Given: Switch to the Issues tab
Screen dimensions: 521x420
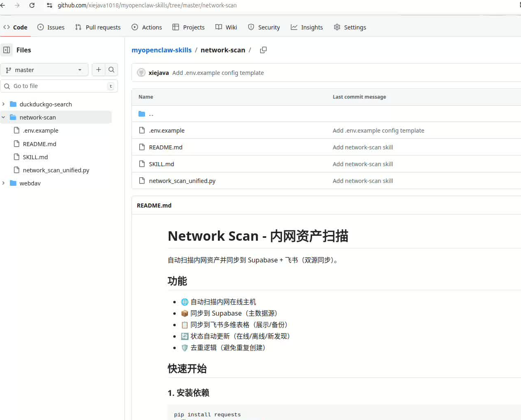Looking at the screenshot, I should coord(51,27).
